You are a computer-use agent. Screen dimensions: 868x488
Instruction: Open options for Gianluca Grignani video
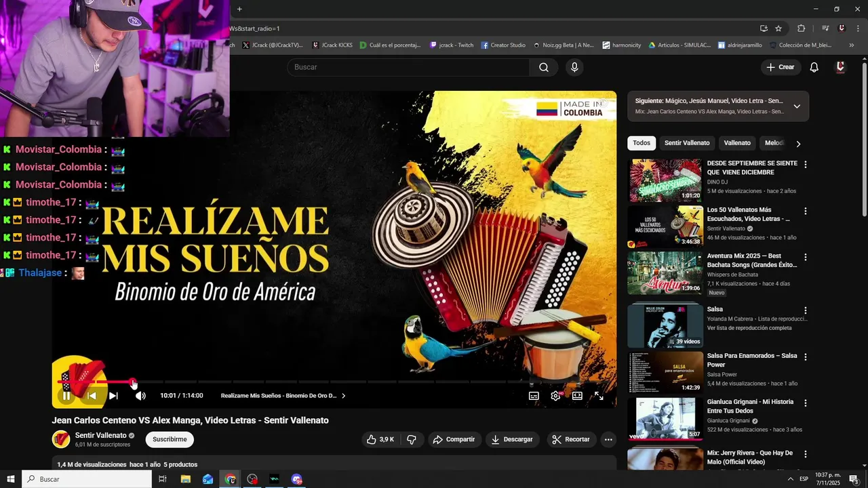click(806, 403)
